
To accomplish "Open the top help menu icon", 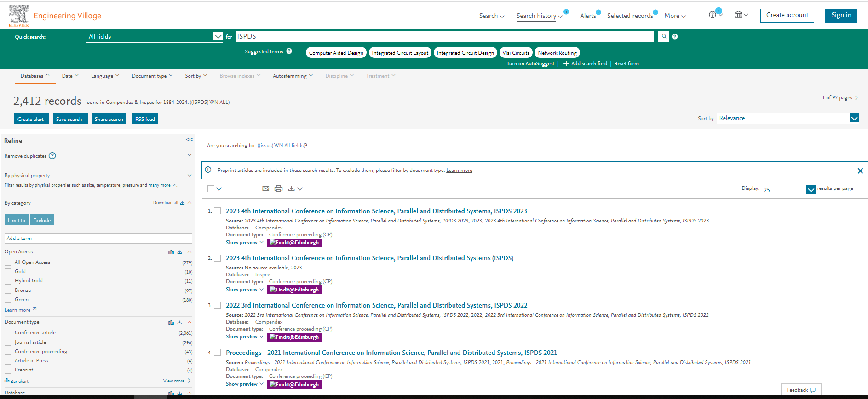I will pos(713,15).
